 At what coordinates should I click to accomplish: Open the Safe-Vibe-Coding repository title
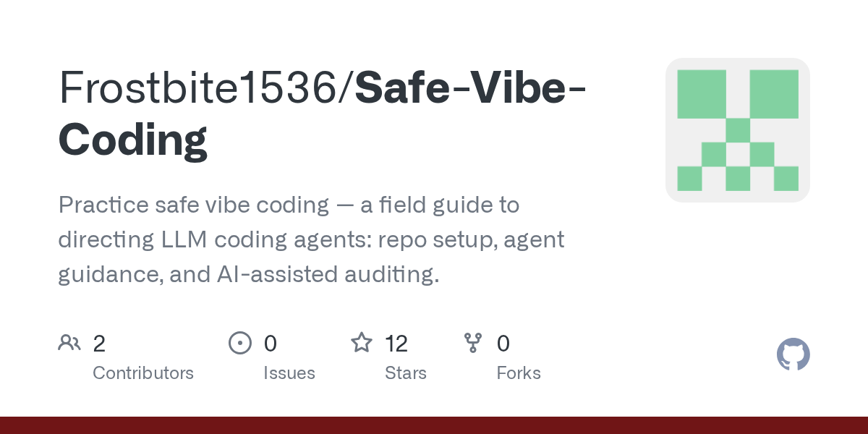(x=323, y=114)
